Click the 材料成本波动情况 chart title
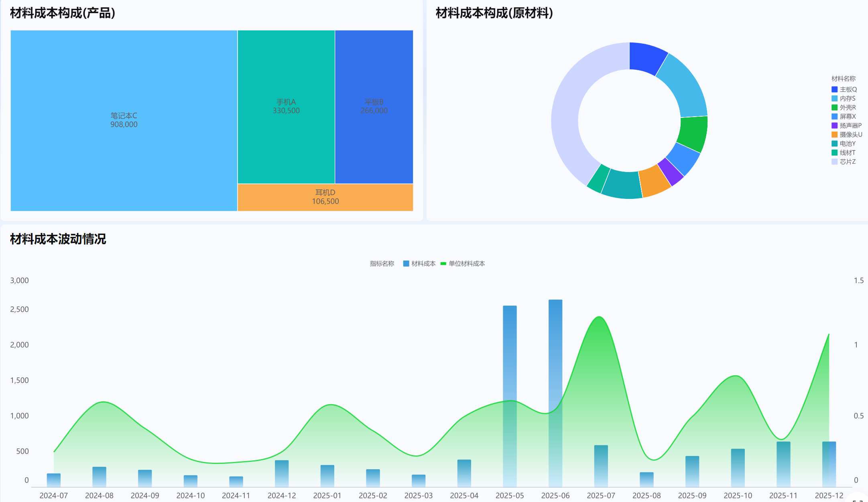 click(58, 239)
